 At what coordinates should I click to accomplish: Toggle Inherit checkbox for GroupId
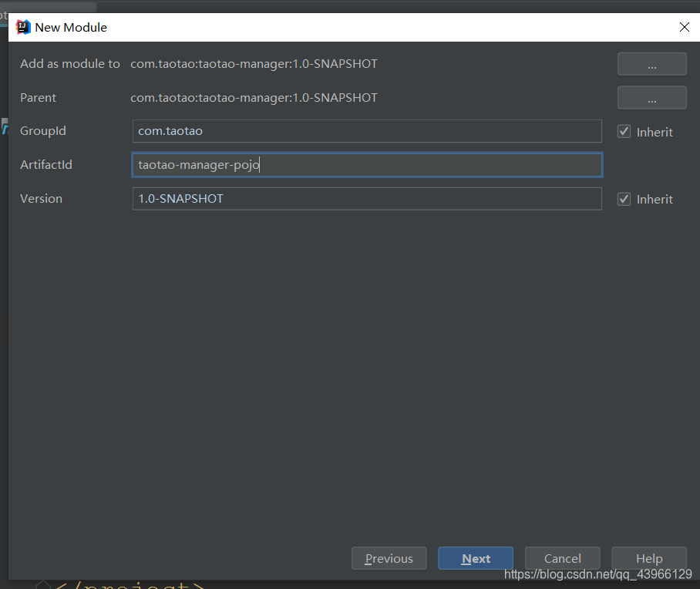click(x=624, y=132)
